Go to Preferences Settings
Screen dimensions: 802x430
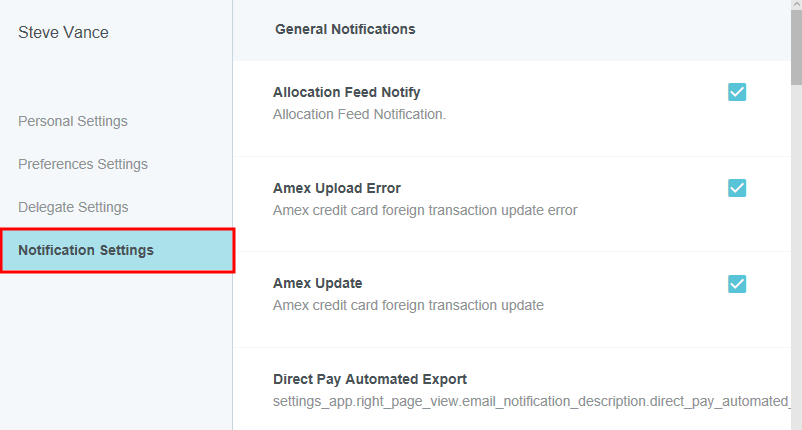coord(83,164)
